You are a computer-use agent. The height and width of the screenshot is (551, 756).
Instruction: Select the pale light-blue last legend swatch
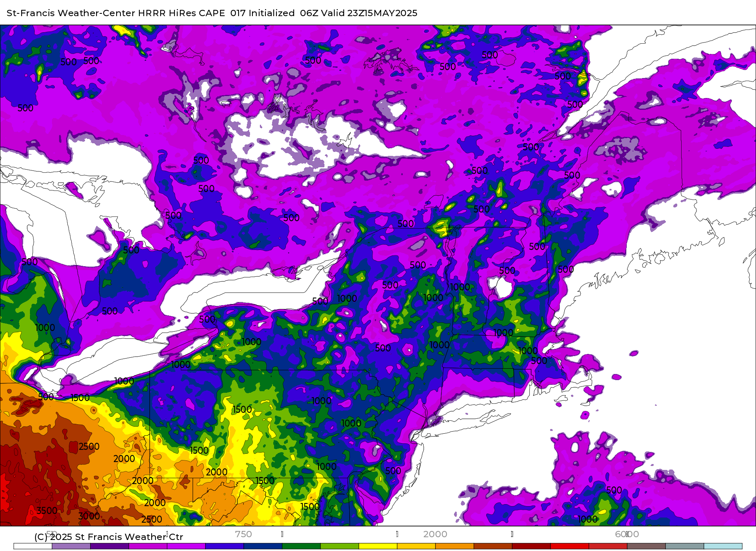pyautogui.click(x=723, y=546)
